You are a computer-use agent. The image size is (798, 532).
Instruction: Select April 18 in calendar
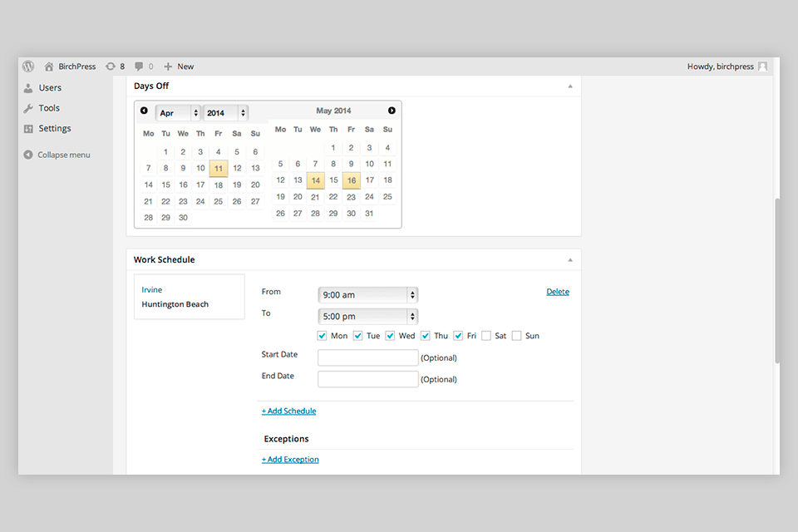(x=219, y=185)
